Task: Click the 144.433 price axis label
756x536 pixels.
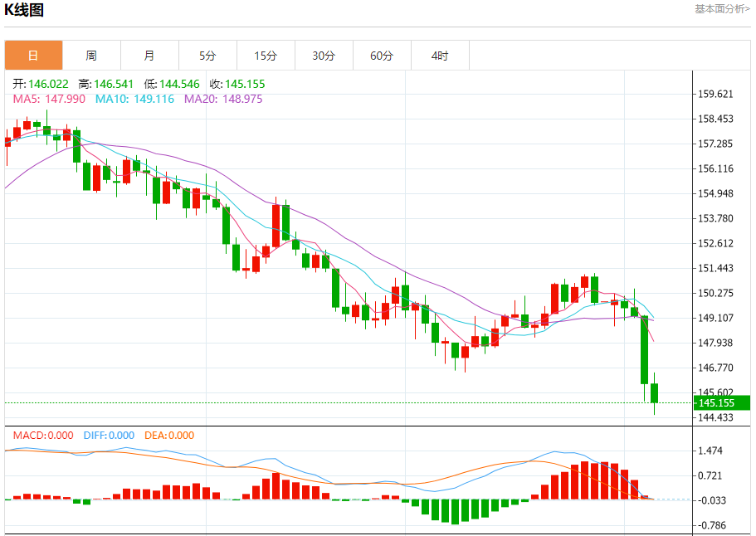Action: 715,417
